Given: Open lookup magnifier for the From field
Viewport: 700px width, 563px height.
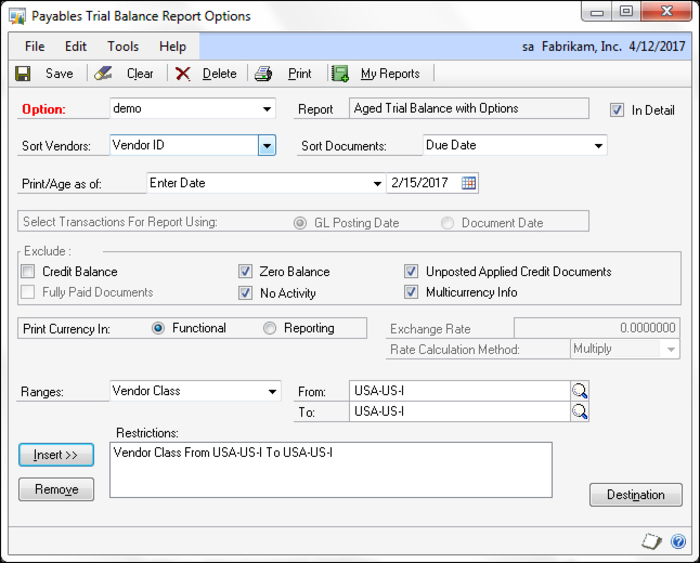Looking at the screenshot, I should [x=579, y=391].
